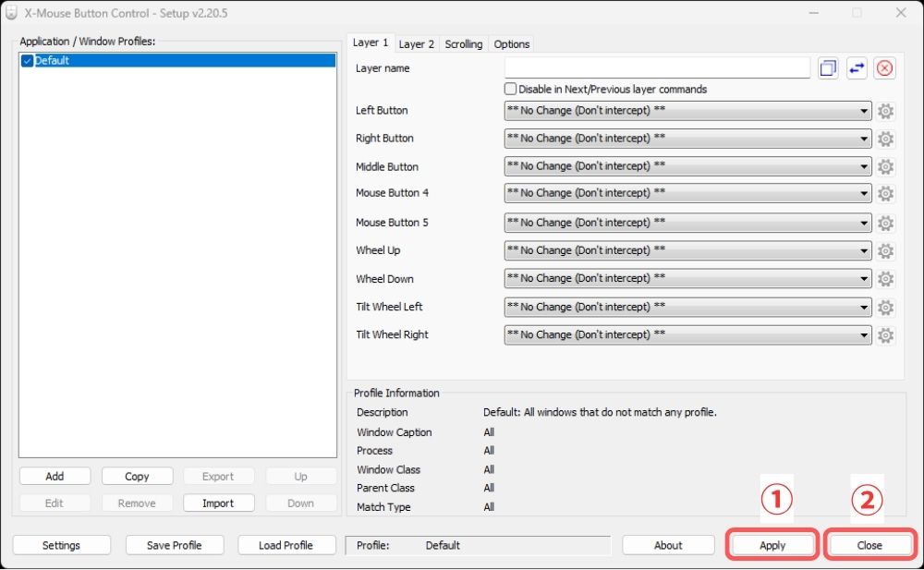
Task: Expand the Right Button action dropdown
Action: point(687,139)
